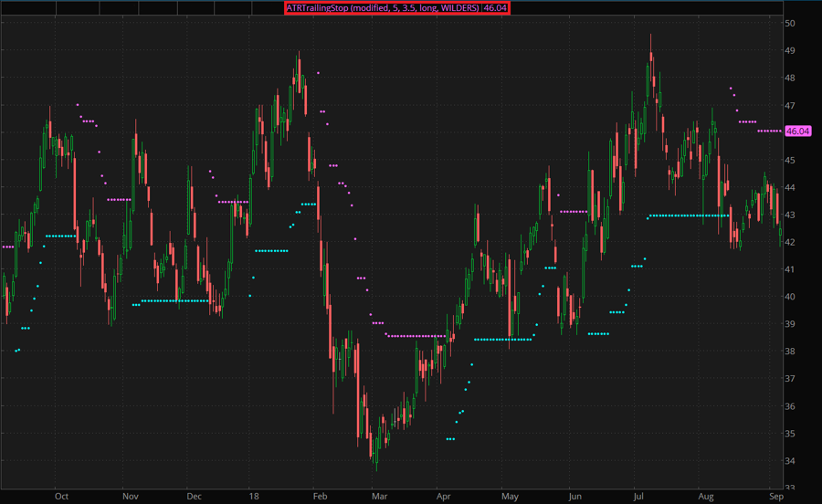This screenshot has height=504, width=822.
Task: Select the Mar marker on time axis
Action: tap(380, 496)
